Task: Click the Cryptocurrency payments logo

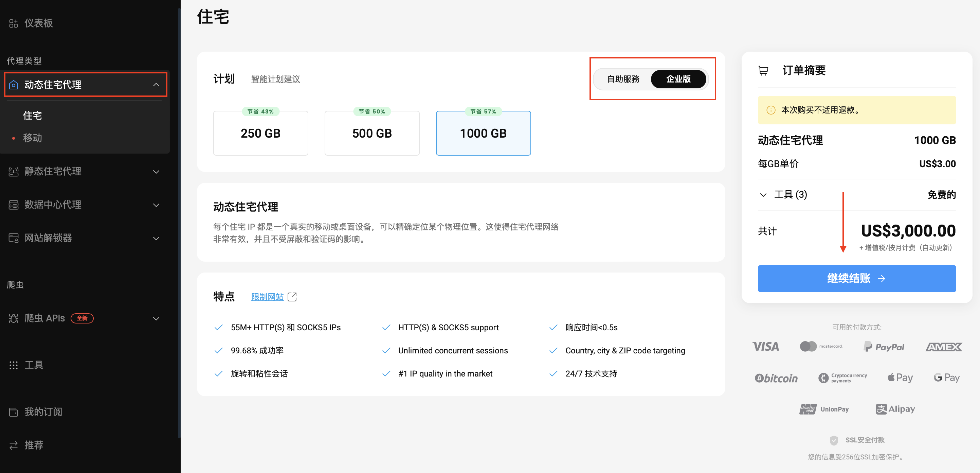Action: point(842,378)
